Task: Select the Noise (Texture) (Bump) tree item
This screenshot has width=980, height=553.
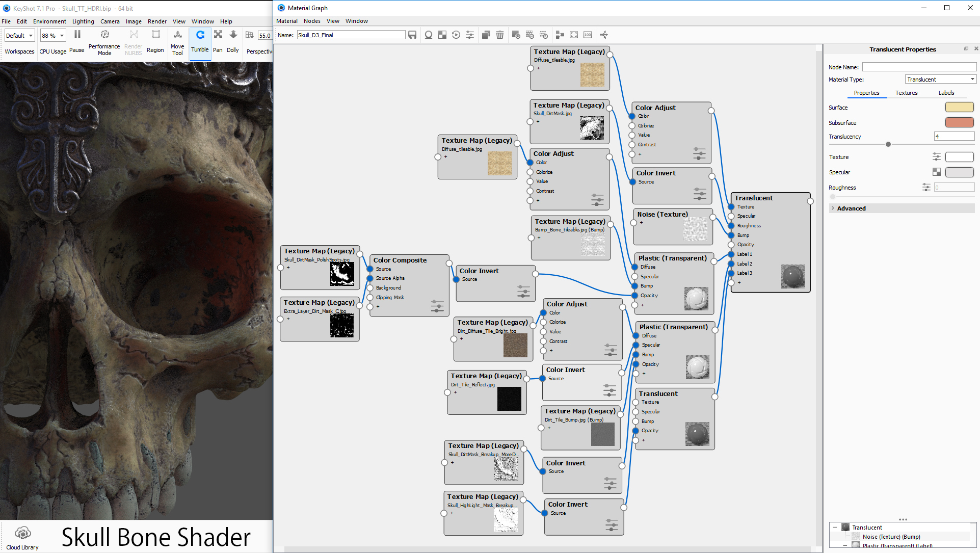Action: point(891,537)
